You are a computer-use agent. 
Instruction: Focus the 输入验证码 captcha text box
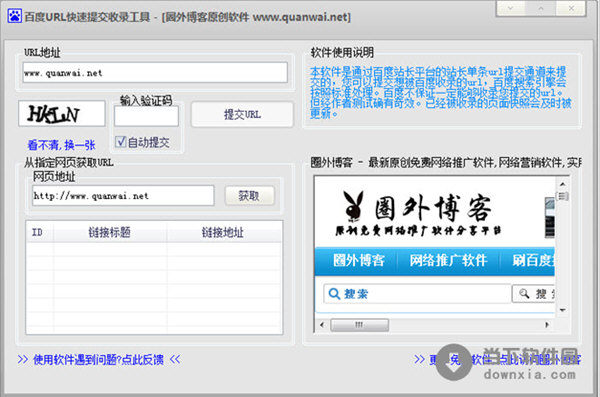(x=146, y=116)
